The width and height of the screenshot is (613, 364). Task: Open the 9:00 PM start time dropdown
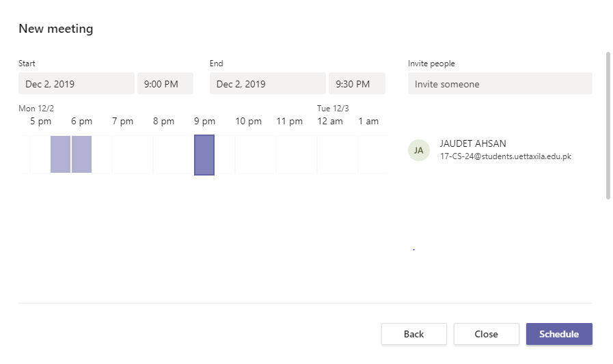165,83
